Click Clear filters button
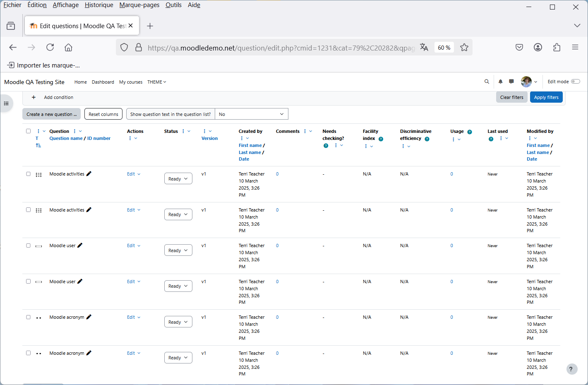588x385 pixels. [511, 97]
